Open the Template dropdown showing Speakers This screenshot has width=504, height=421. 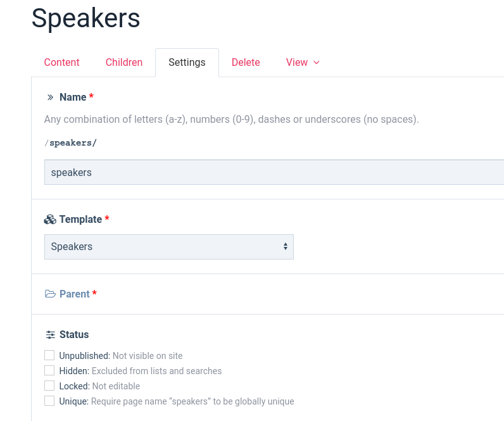pos(168,247)
